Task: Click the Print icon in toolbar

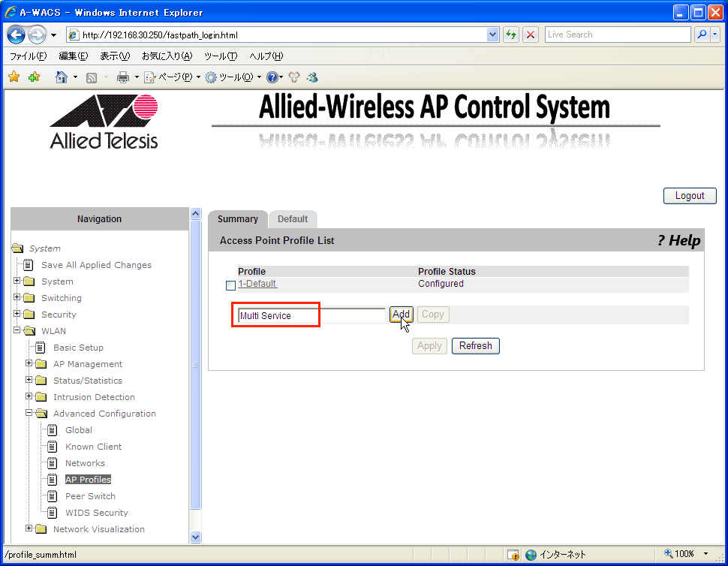Action: pyautogui.click(x=123, y=77)
